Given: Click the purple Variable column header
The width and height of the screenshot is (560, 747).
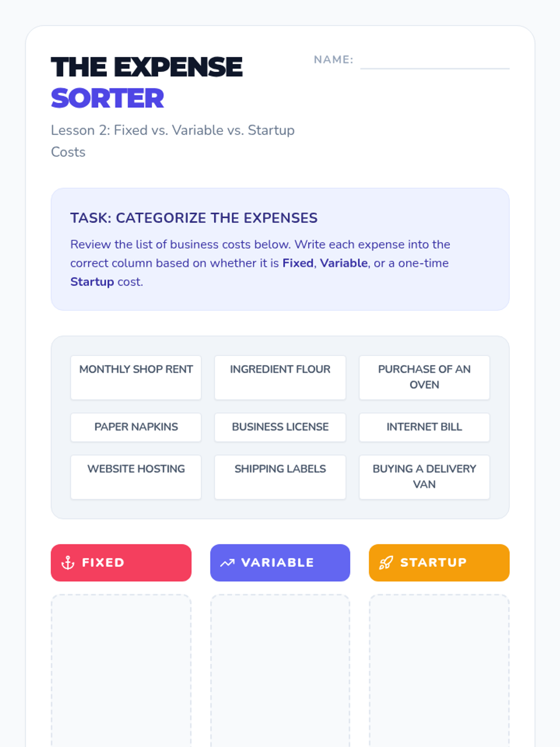Looking at the screenshot, I should click(x=280, y=563).
